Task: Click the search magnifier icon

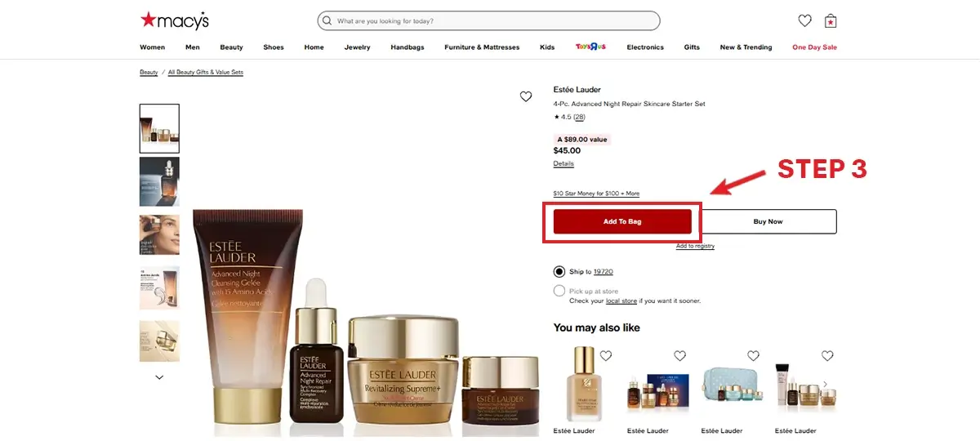Action: tap(327, 20)
